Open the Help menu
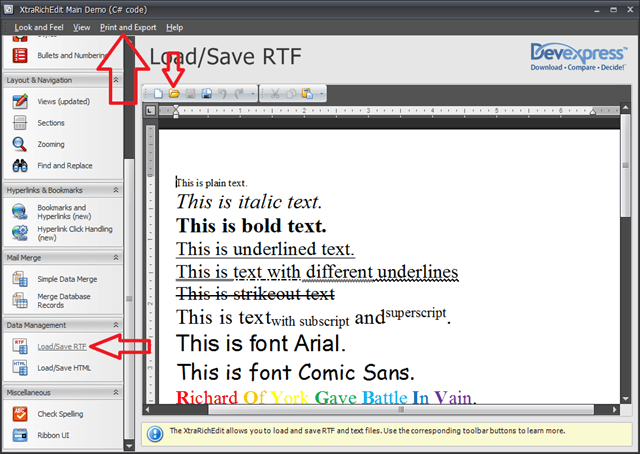 [174, 27]
